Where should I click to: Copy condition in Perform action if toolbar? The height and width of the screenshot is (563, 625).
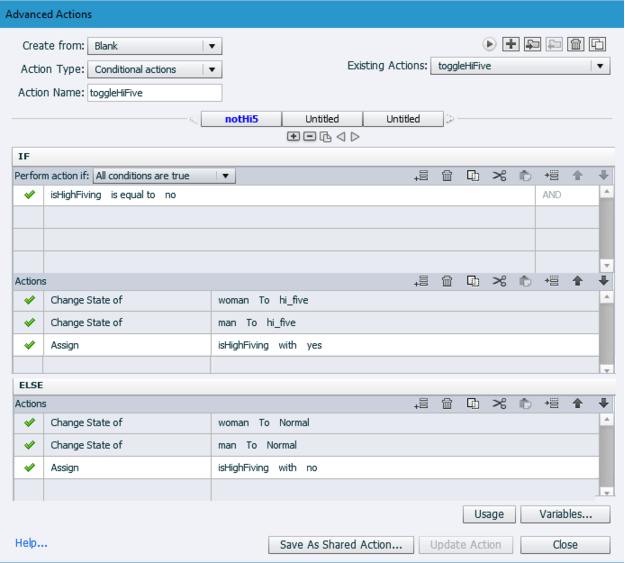[x=473, y=175]
